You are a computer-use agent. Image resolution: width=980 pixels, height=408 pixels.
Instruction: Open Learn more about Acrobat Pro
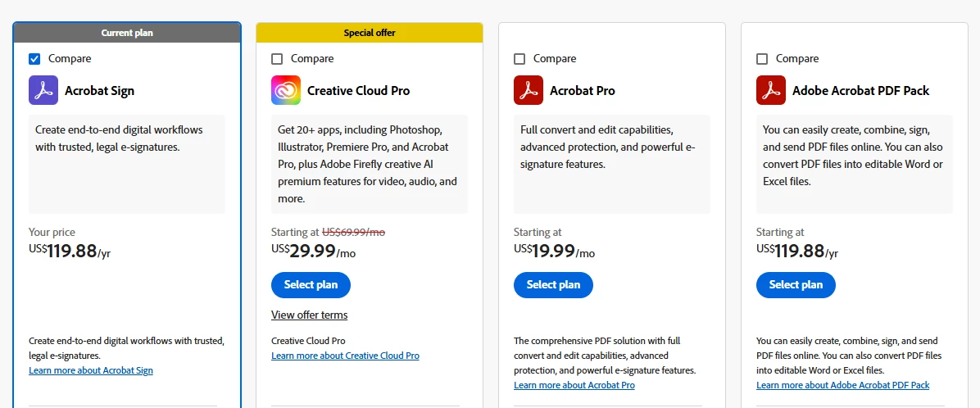point(574,385)
